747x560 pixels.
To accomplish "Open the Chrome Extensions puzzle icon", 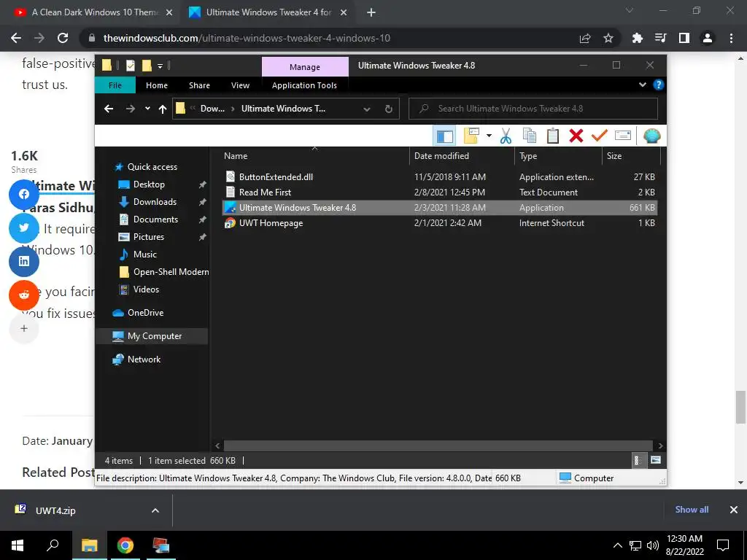I will point(637,38).
